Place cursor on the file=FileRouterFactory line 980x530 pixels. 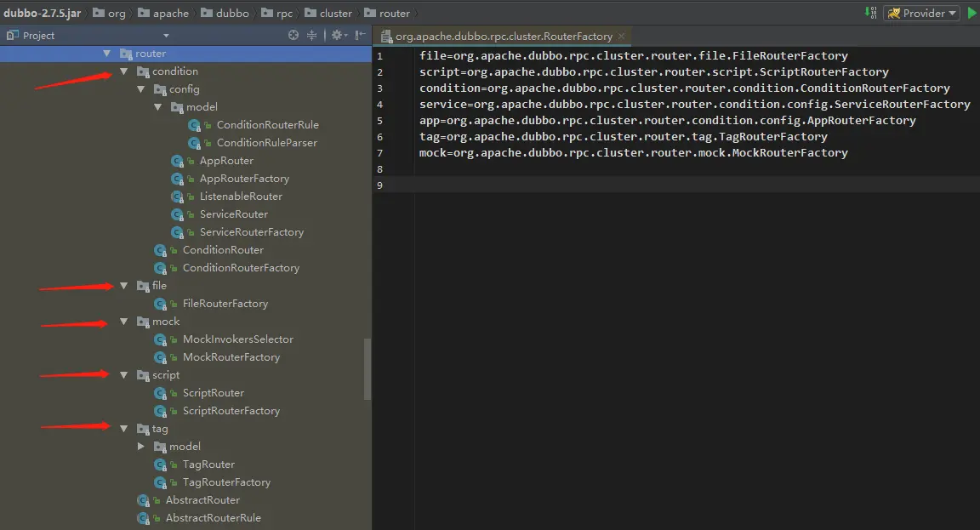[x=633, y=55]
